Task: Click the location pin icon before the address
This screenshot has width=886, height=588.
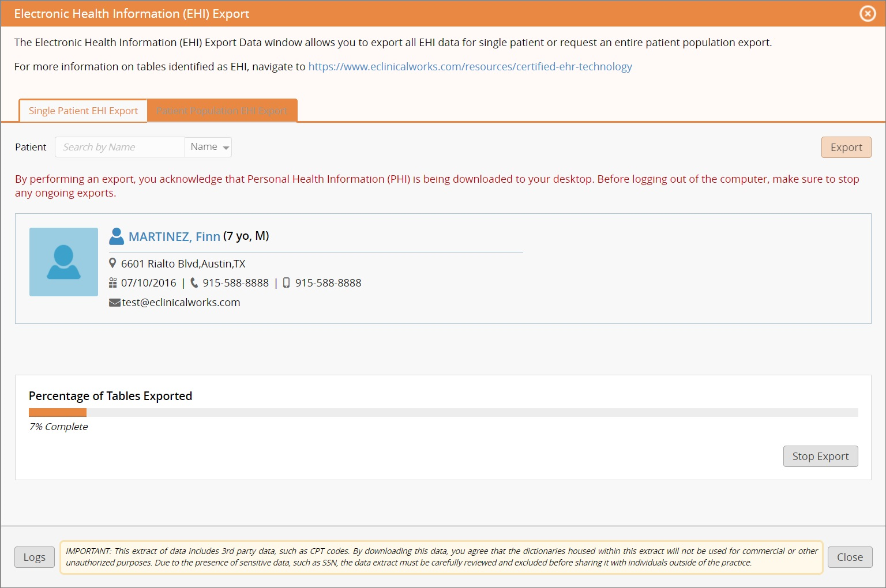Action: click(113, 263)
